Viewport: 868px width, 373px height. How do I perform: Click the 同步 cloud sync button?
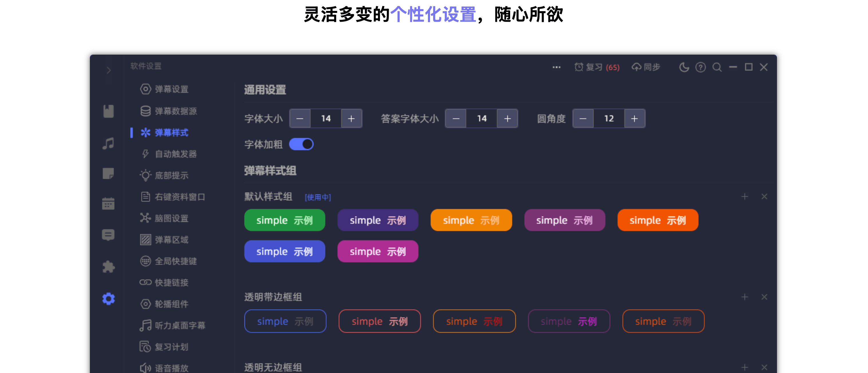(x=646, y=67)
